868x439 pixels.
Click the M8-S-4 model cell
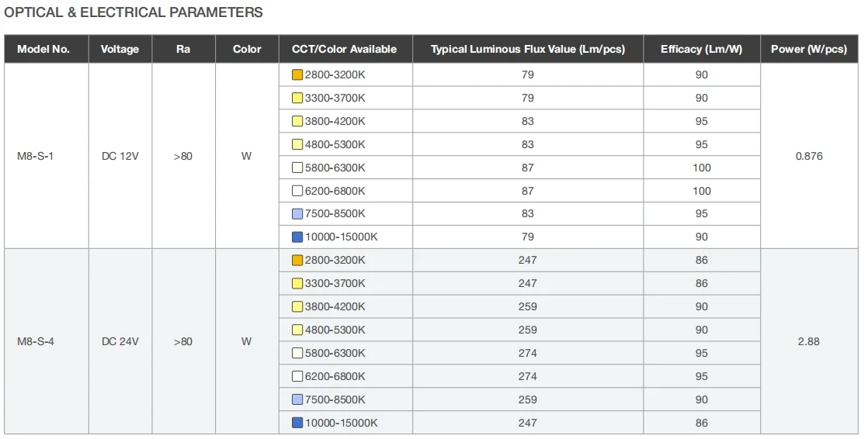(35, 341)
